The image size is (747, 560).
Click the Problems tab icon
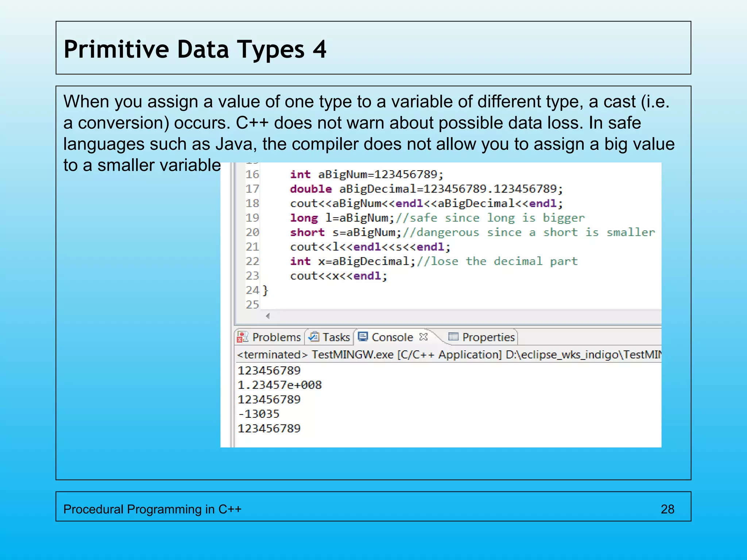pyautogui.click(x=243, y=337)
